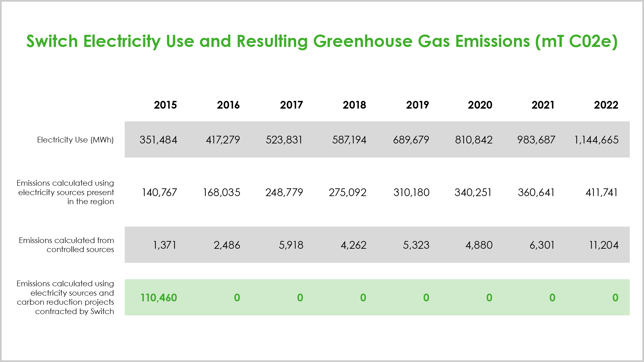Select regional emissions value 248,779

[x=284, y=192]
